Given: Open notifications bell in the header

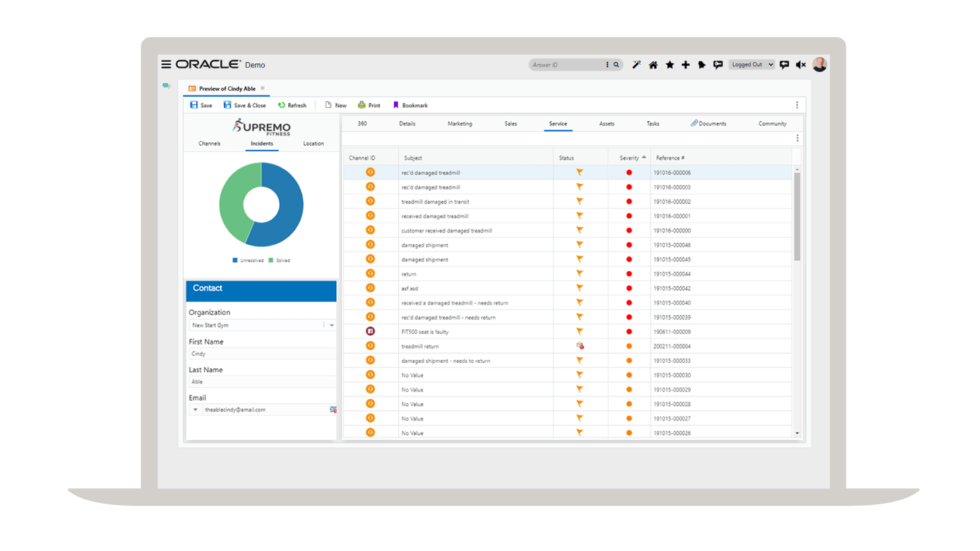Looking at the screenshot, I should (701, 65).
